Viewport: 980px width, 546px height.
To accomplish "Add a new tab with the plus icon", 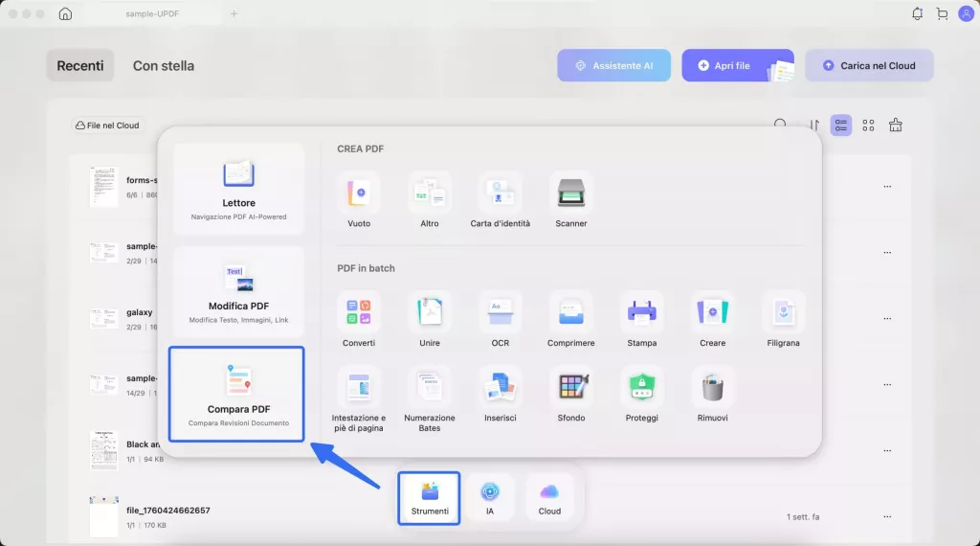I will [234, 13].
